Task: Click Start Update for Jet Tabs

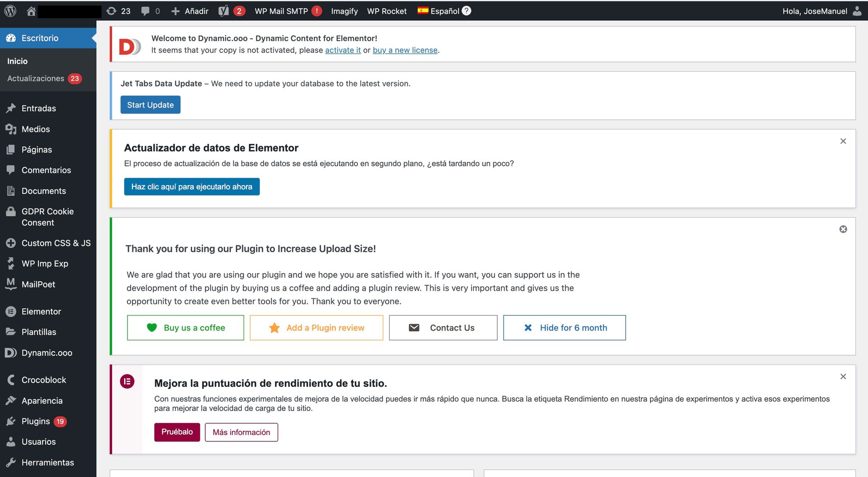Action: [151, 104]
